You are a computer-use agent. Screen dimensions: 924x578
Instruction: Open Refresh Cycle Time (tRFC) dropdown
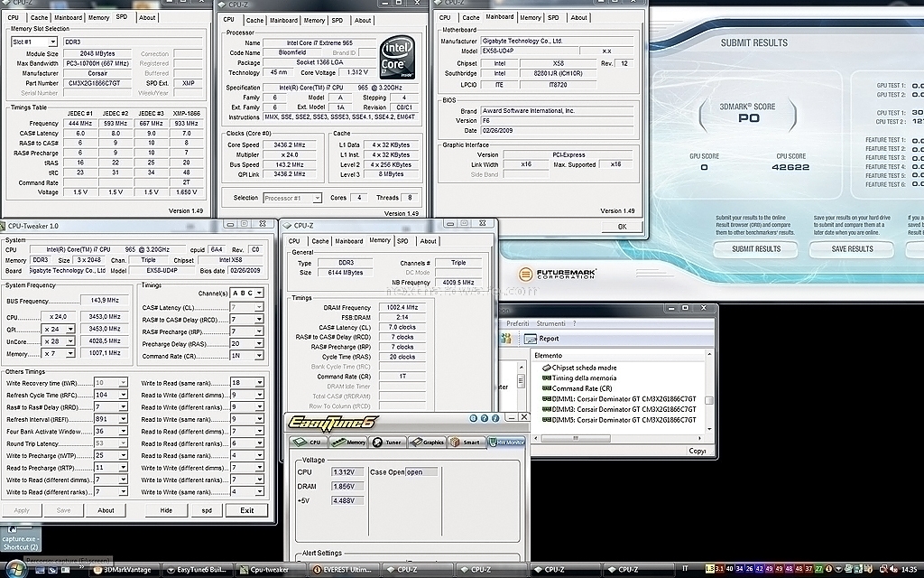(110, 396)
